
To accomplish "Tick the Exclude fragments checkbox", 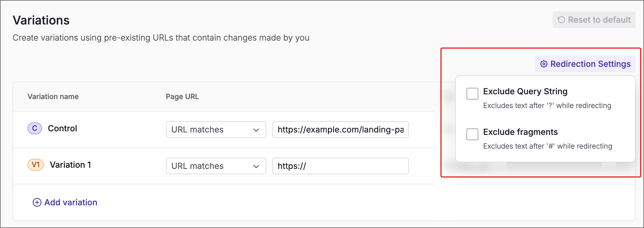I will point(472,134).
